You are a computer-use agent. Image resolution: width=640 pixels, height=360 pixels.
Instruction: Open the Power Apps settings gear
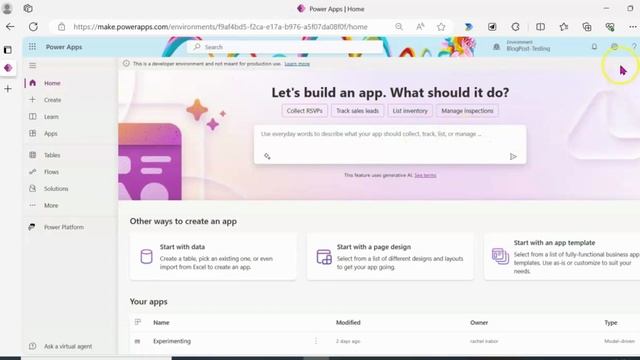click(x=614, y=47)
